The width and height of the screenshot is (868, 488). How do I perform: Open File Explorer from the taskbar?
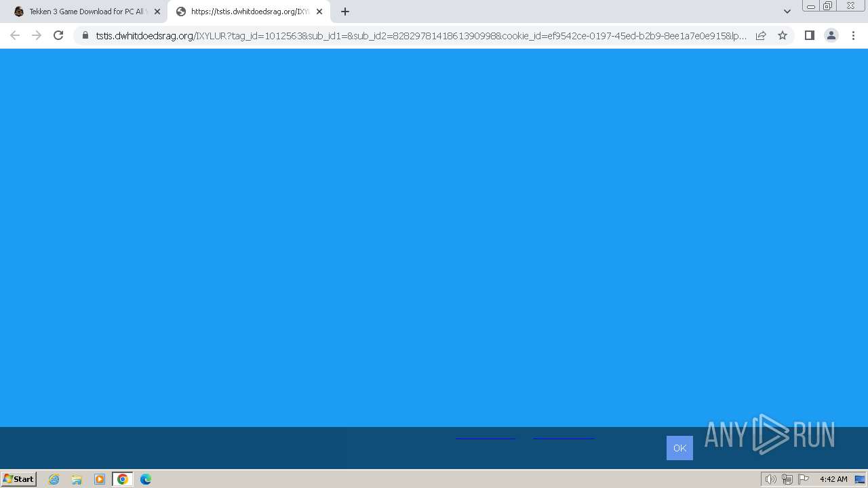[77, 479]
